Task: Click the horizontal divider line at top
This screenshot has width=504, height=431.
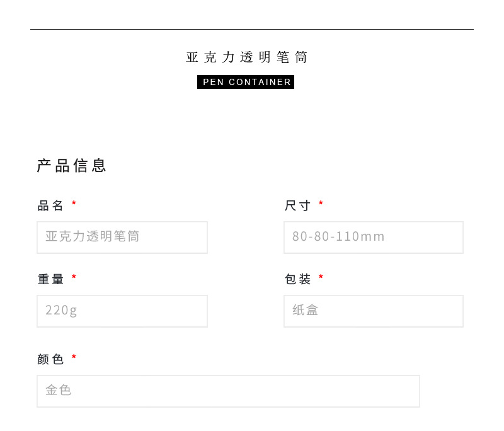Action: (x=252, y=29)
